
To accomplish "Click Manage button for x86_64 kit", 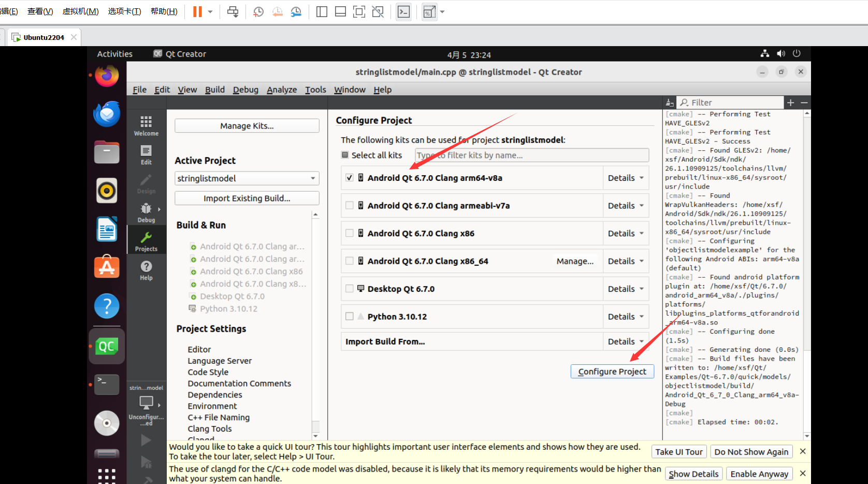I will pos(575,261).
